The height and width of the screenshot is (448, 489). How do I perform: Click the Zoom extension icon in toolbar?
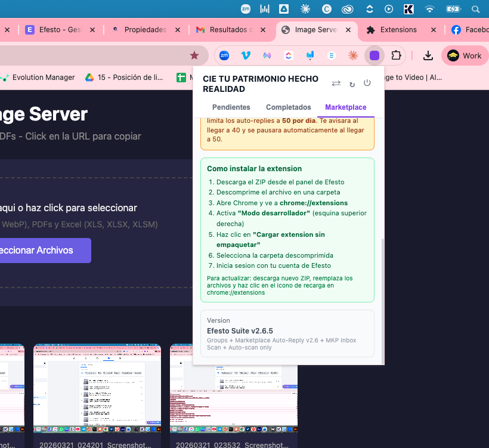(224, 55)
